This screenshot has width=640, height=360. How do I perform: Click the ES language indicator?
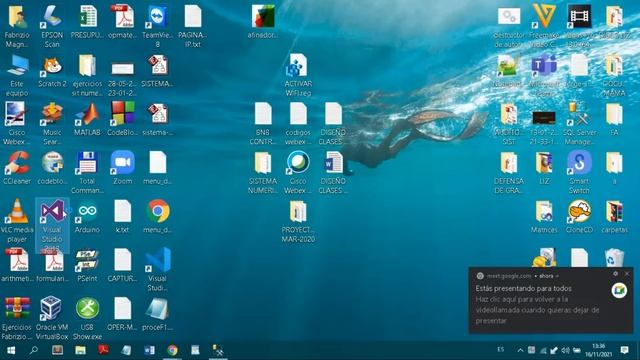click(500, 349)
